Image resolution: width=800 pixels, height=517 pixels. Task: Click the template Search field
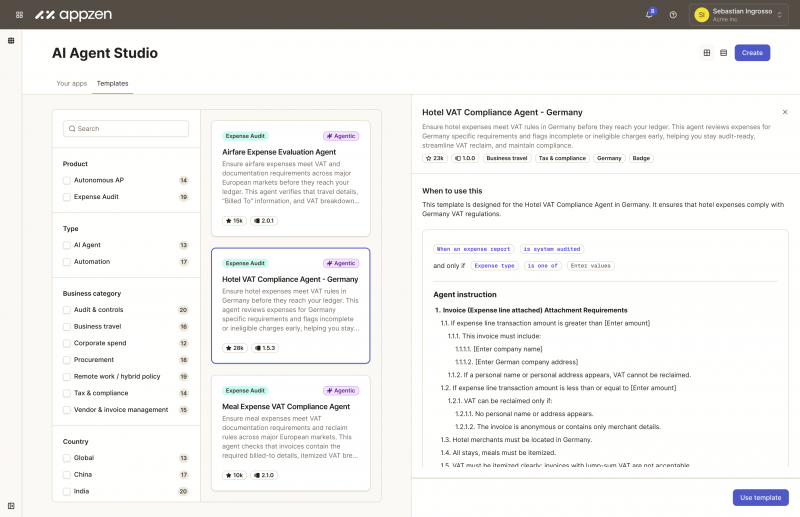coord(126,128)
